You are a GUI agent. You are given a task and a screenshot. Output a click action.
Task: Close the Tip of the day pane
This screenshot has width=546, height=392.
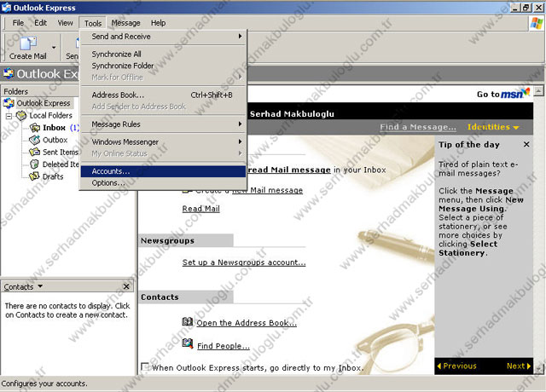(526, 144)
